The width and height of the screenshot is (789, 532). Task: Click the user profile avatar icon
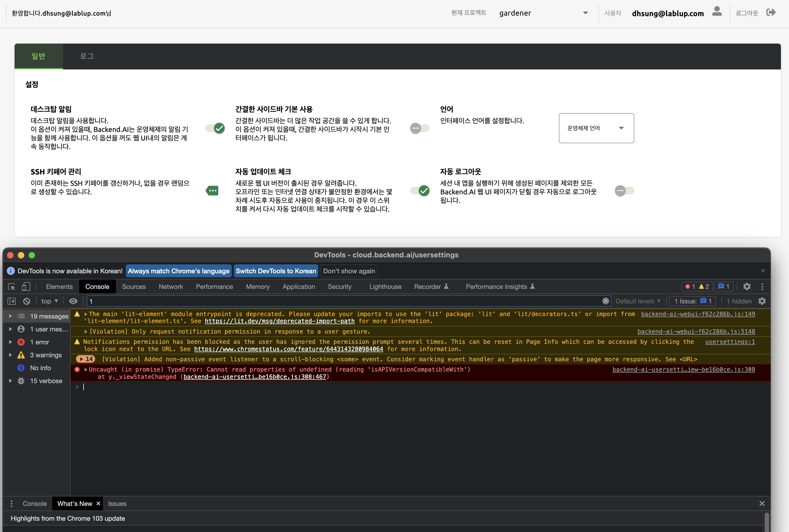coord(717,12)
